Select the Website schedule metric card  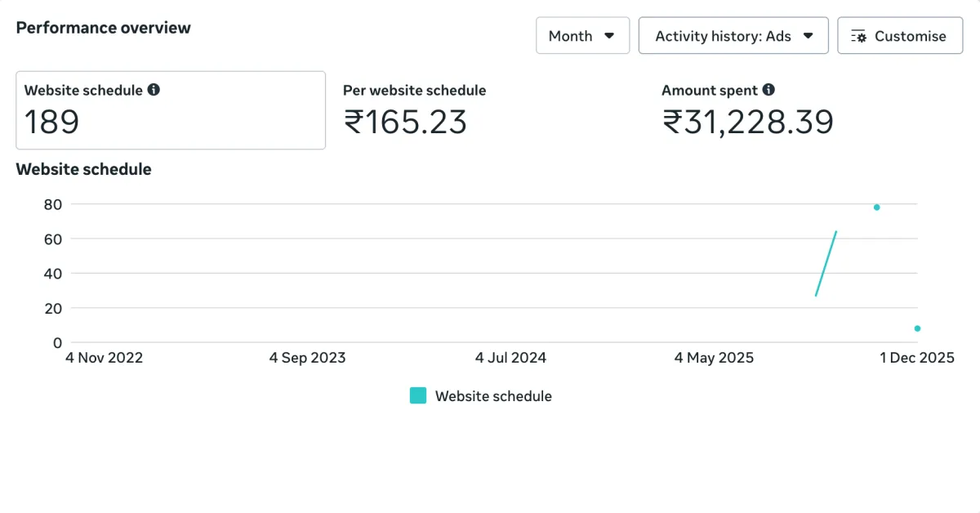pos(171,110)
